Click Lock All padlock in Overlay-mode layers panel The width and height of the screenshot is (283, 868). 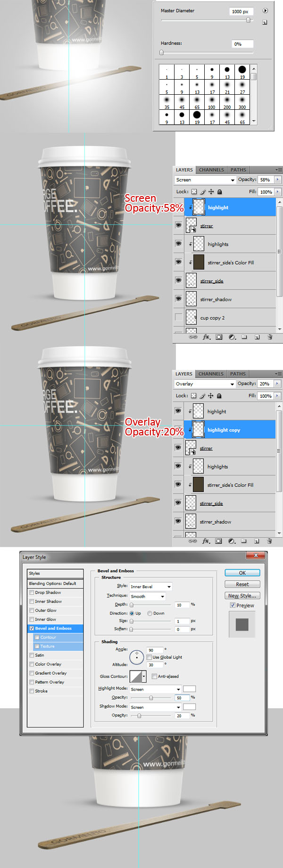point(219,396)
